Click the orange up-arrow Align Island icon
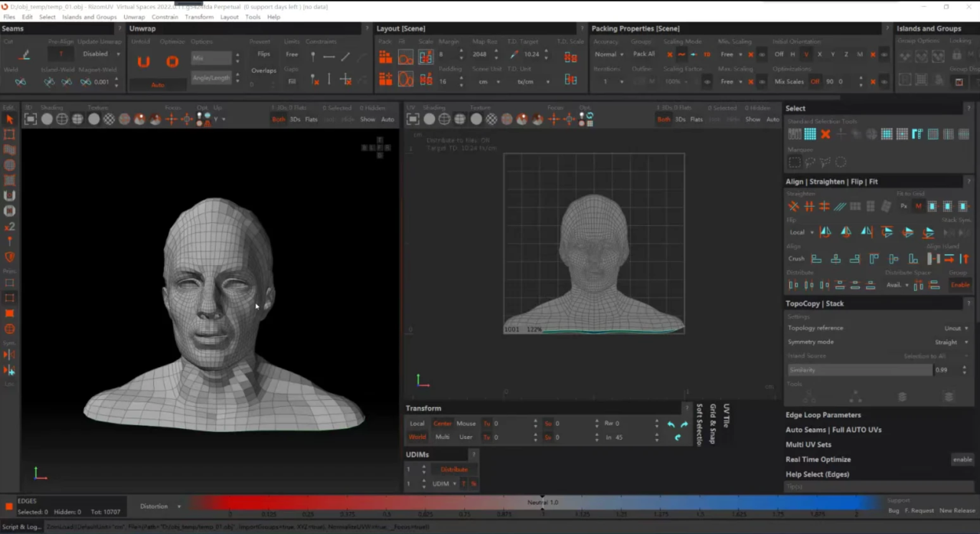980x534 pixels. click(x=965, y=258)
